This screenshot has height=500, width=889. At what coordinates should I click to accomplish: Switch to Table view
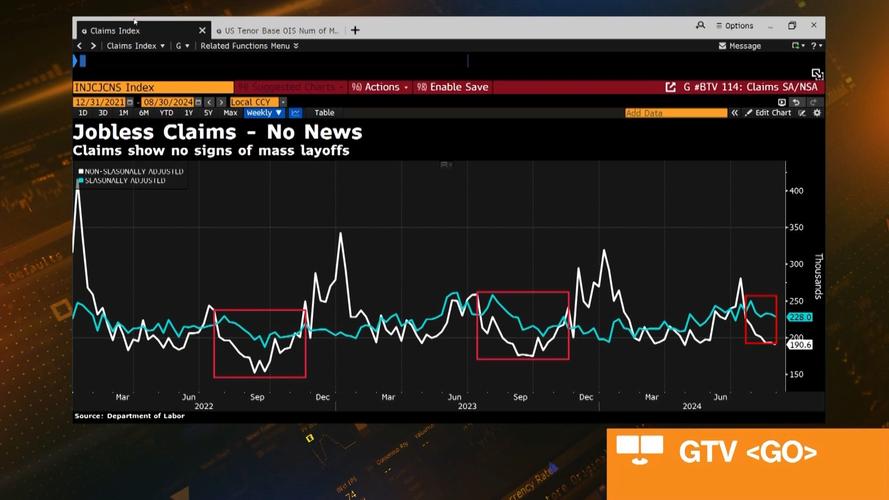coord(324,113)
